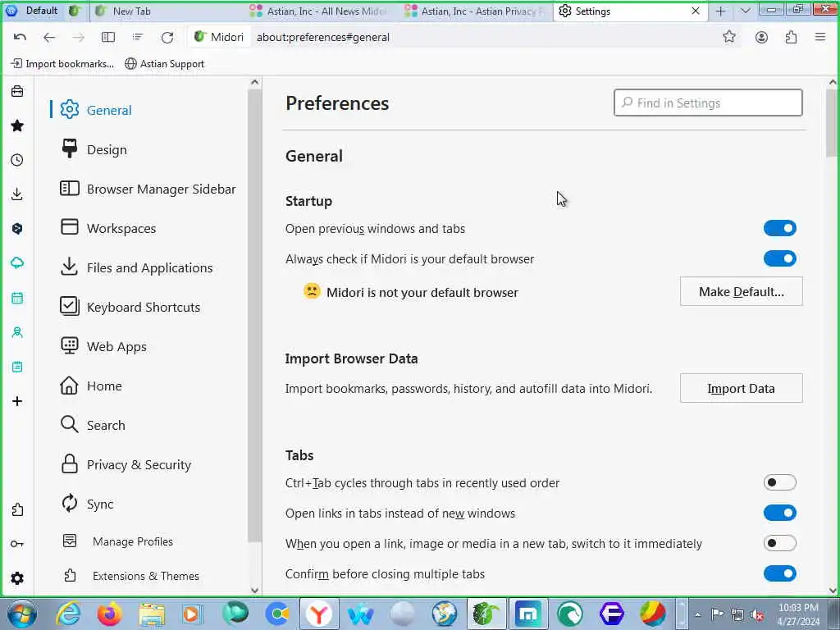Toggle Always check if Midori is default
Image resolution: width=840 pixels, height=630 pixels.
pos(779,258)
